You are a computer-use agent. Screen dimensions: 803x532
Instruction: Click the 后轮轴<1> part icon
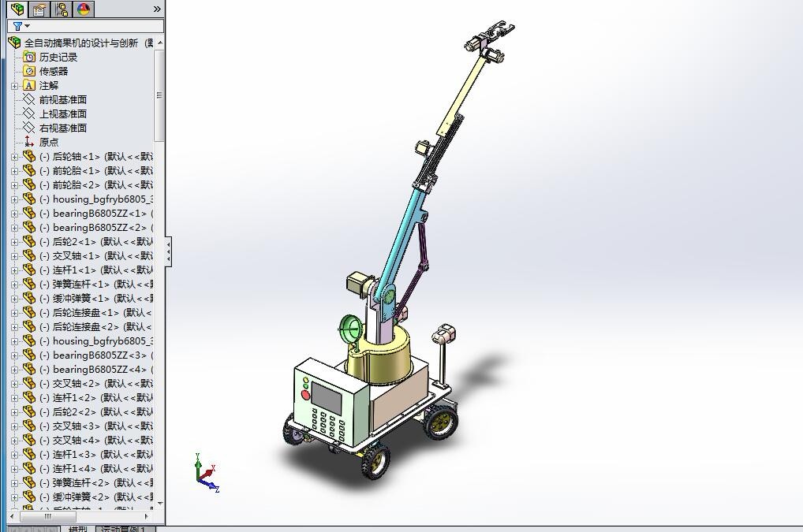point(29,156)
